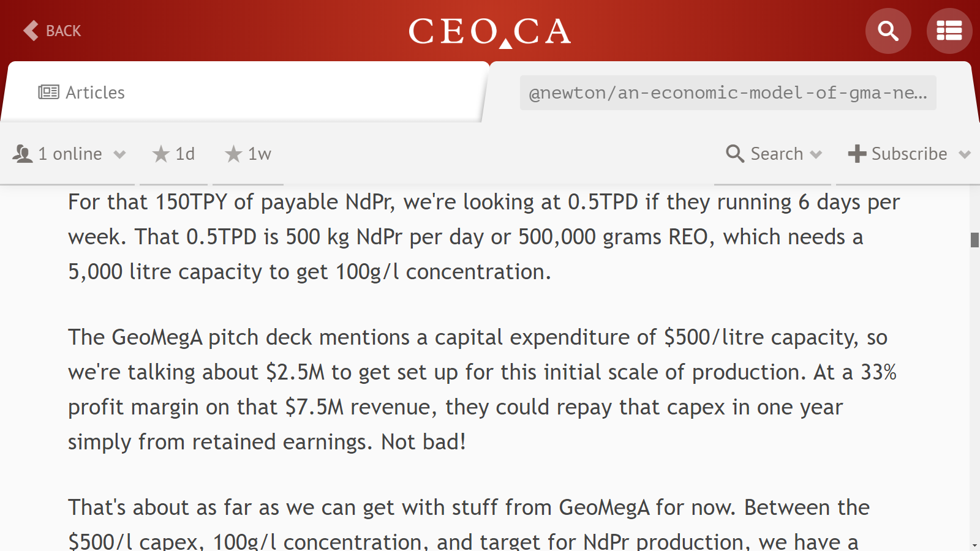Open the list menu circle icon
The image size is (980, 551).
pos(949,31)
